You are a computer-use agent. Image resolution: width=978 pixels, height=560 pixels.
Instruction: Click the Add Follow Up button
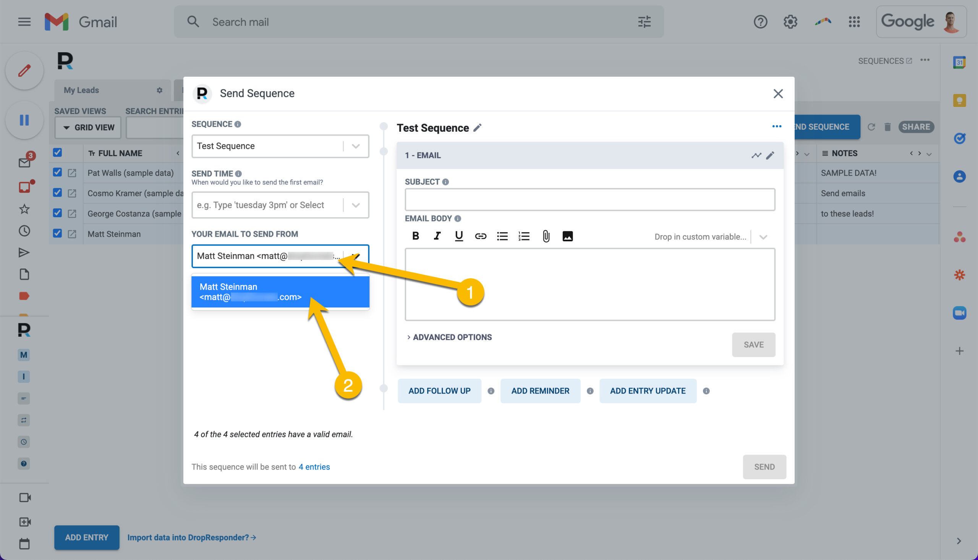(x=439, y=391)
